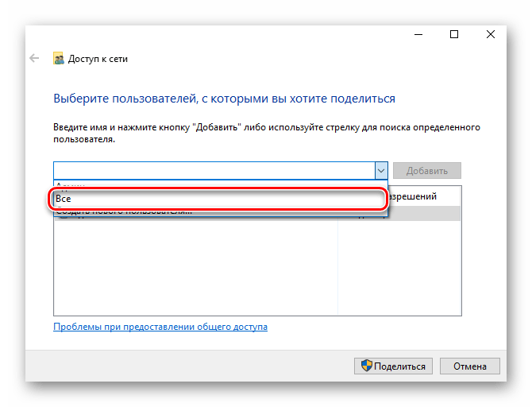Screen dimensions: 532x407
Task: Click the Доступ к сети title text
Action: 98,59
